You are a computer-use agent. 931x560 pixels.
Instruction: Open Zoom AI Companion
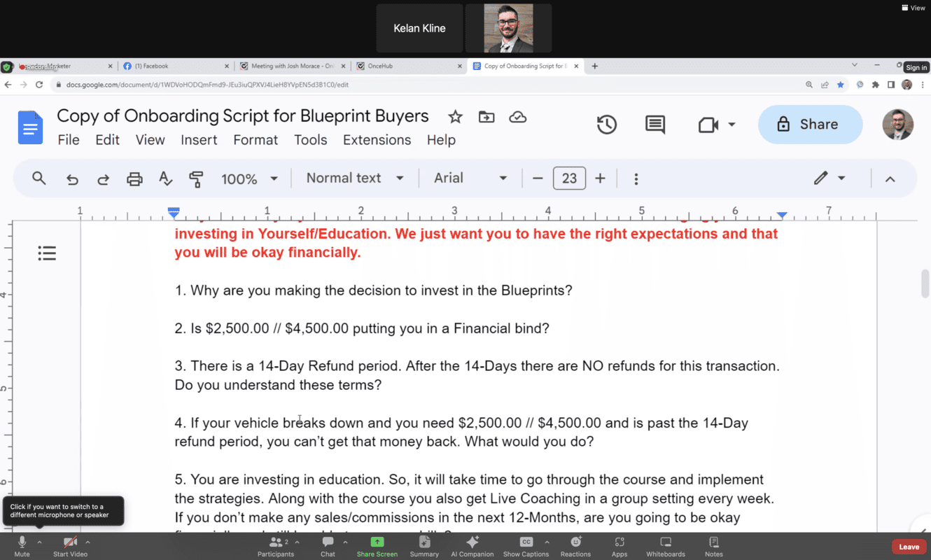pos(472,547)
